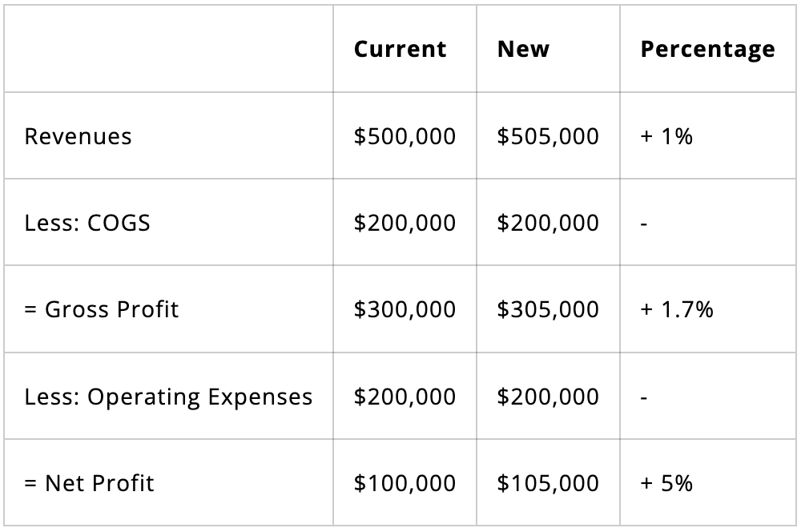
Task: Click the + 1% revenues percentage cell
Action: coord(666,136)
